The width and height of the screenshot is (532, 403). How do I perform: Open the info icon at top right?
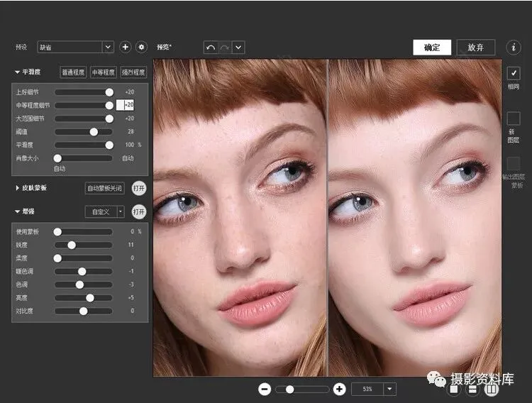click(513, 47)
